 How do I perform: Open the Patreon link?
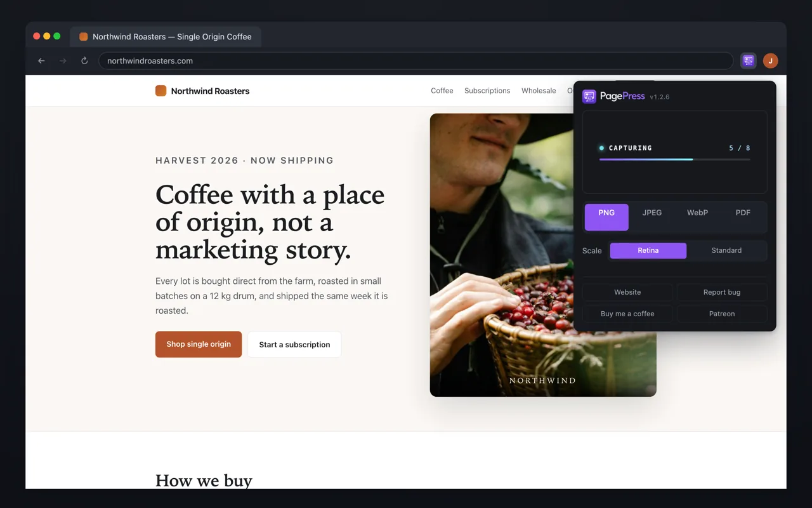tap(722, 314)
